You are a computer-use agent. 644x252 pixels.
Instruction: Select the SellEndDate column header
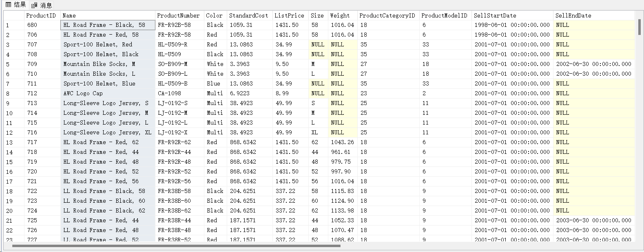[594, 15]
